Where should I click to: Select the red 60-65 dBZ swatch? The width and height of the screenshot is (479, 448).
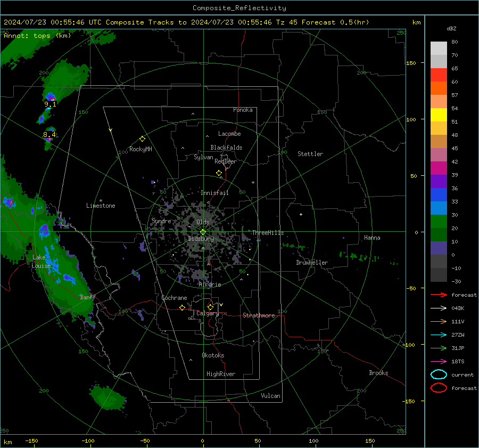pos(439,75)
